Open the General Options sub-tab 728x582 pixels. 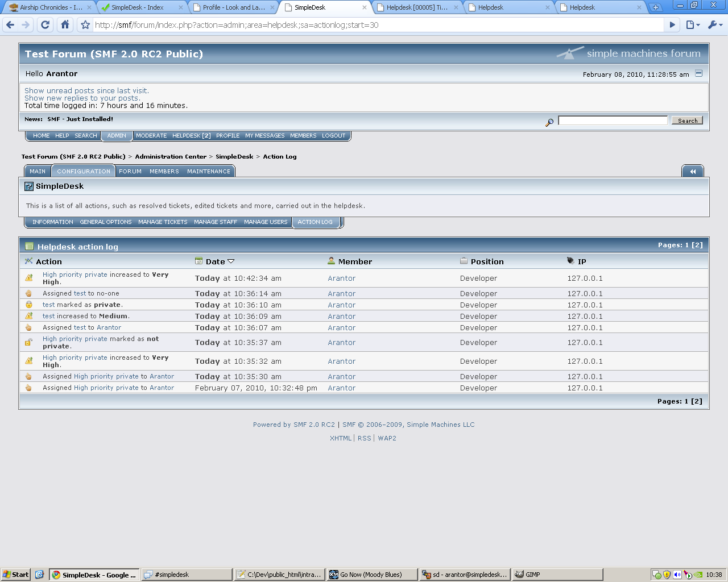point(106,222)
